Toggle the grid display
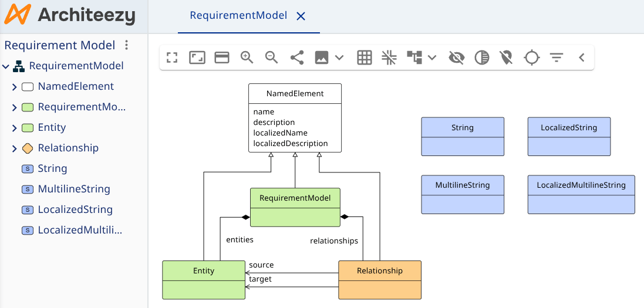This screenshot has width=644, height=308. pos(365,57)
